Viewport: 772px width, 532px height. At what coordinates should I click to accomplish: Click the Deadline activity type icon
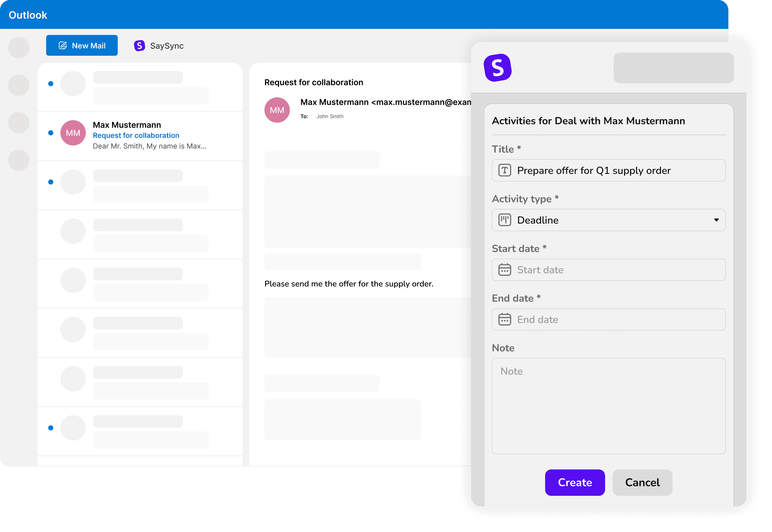pyautogui.click(x=504, y=220)
